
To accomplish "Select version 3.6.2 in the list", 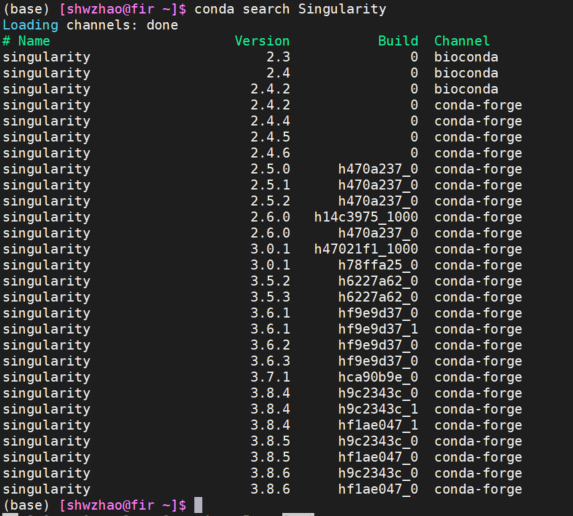I will [270, 345].
